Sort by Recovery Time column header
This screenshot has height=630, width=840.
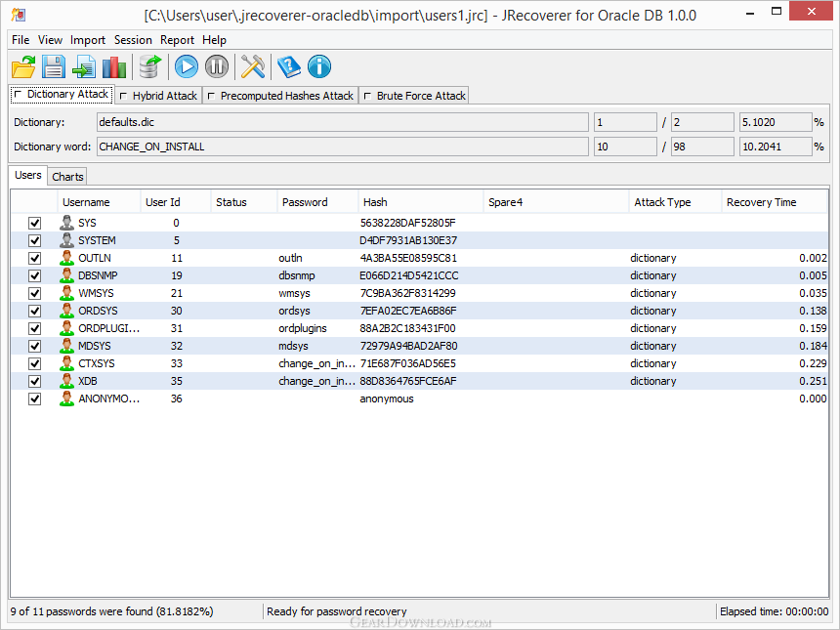(x=761, y=202)
